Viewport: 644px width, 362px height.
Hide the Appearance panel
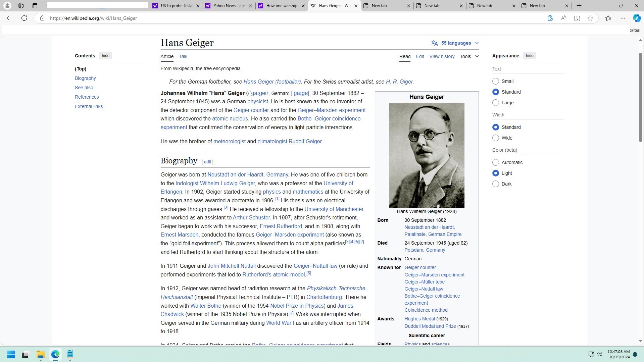point(530,56)
